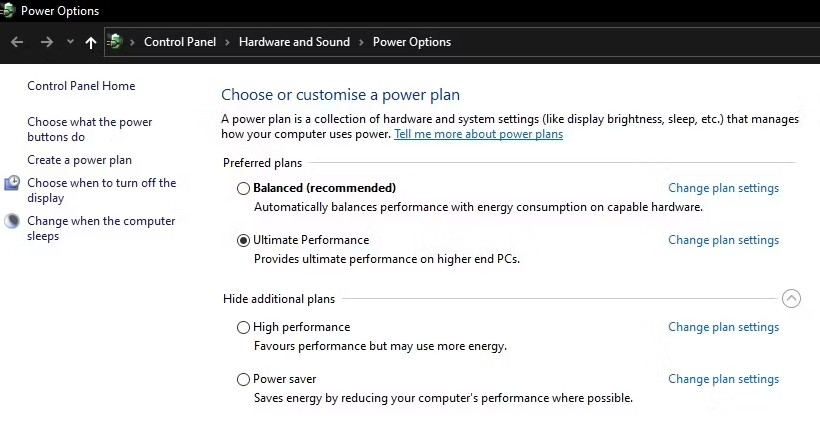Click the sleep moon icon in sidebar
Image resolution: width=820 pixels, height=435 pixels.
coord(12,221)
